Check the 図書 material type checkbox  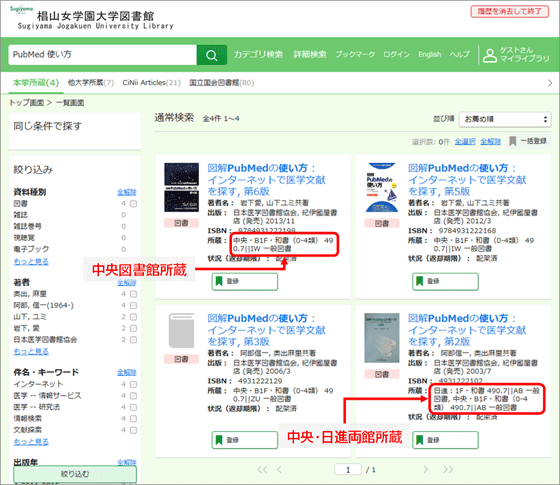tap(134, 204)
